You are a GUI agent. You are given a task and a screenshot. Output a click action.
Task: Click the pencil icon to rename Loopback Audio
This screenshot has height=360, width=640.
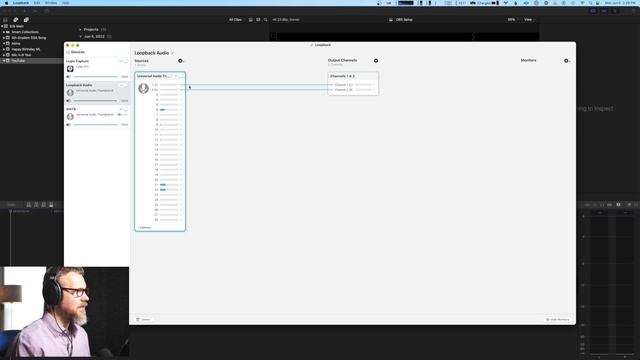tap(173, 53)
